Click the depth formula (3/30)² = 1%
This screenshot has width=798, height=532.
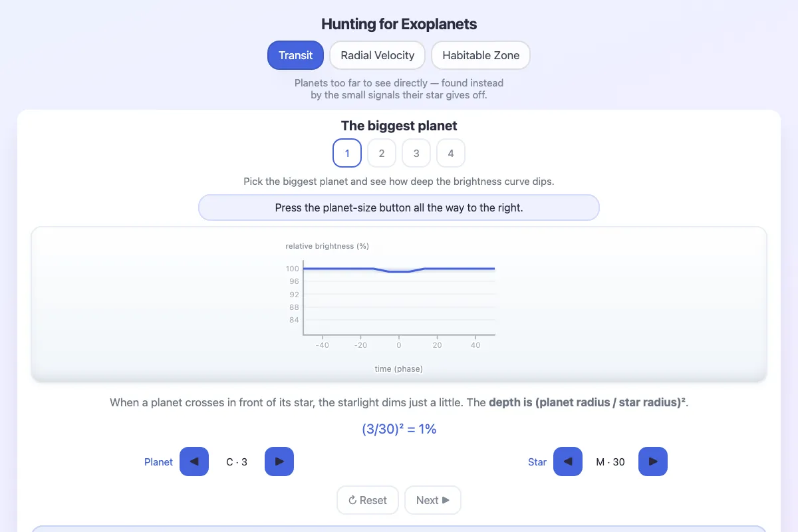pyautogui.click(x=399, y=429)
